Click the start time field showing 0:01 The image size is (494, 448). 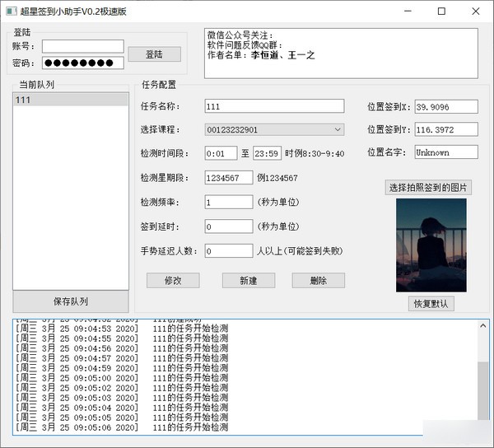click(x=221, y=153)
